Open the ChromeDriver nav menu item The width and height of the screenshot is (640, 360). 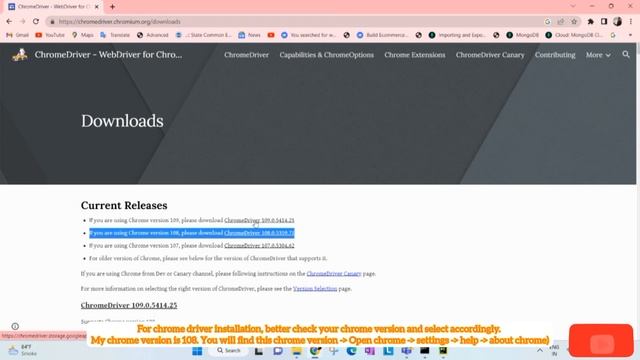click(x=246, y=55)
